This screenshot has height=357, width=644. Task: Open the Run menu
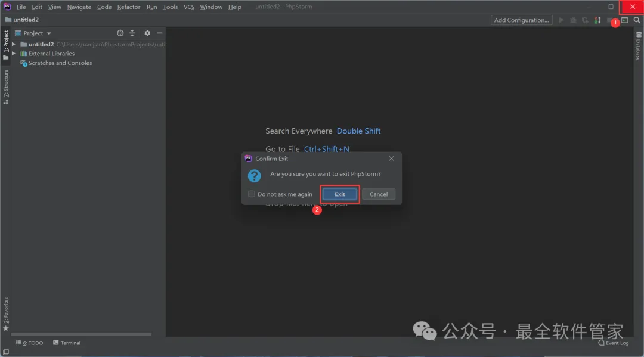pos(151,7)
